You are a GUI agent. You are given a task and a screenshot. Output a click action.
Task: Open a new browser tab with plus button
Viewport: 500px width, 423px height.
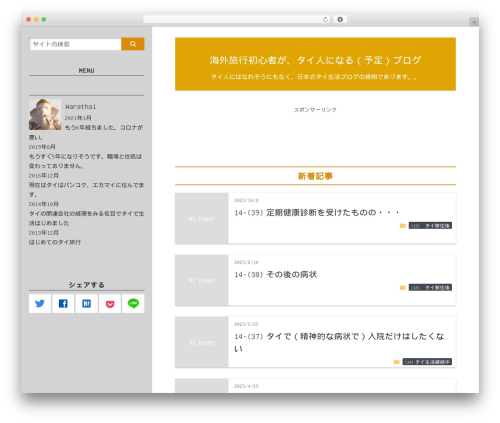[474, 22]
